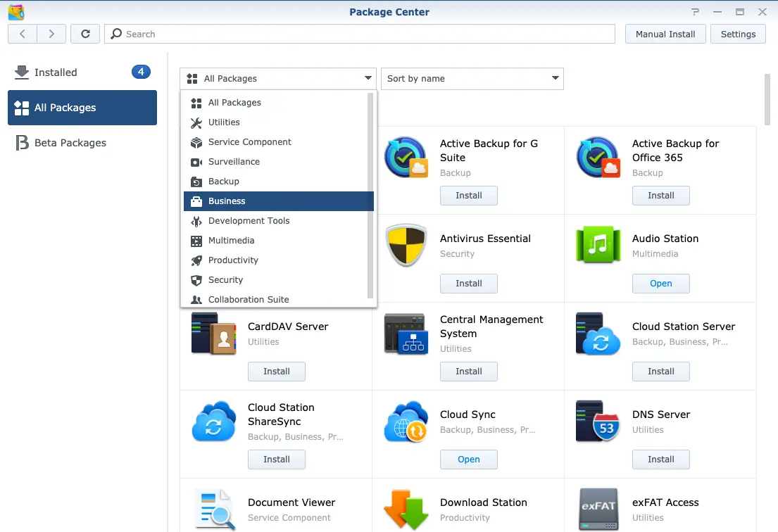This screenshot has height=532, width=778.
Task: Click the Installed count badge showing 4
Action: 141,72
